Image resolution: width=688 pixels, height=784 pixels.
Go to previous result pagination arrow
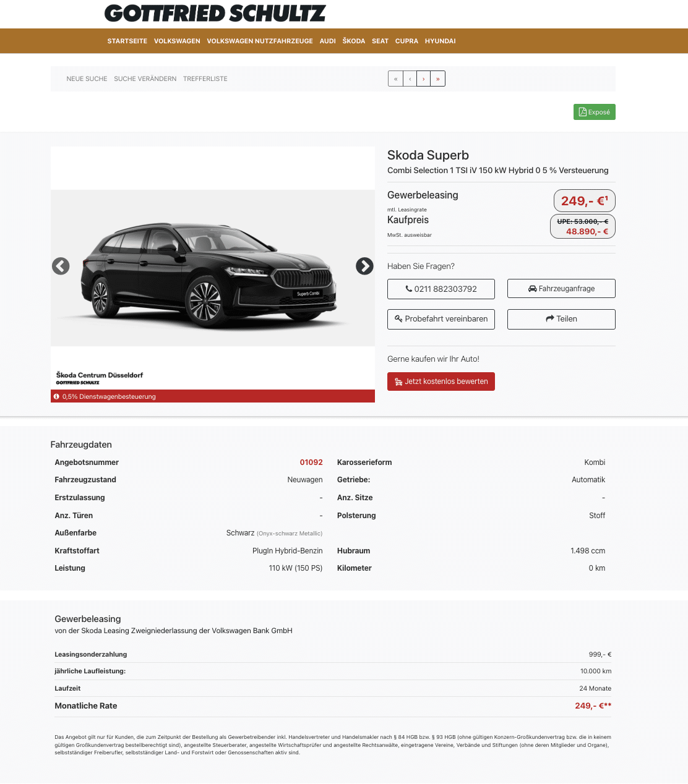coord(410,79)
